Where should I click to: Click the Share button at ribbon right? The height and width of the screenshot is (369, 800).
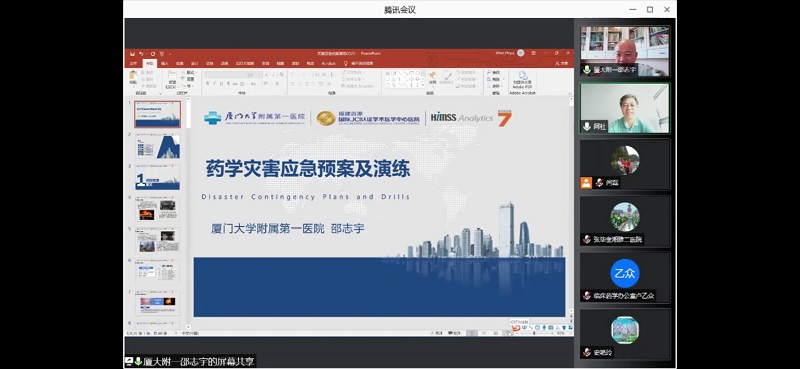click(x=562, y=63)
